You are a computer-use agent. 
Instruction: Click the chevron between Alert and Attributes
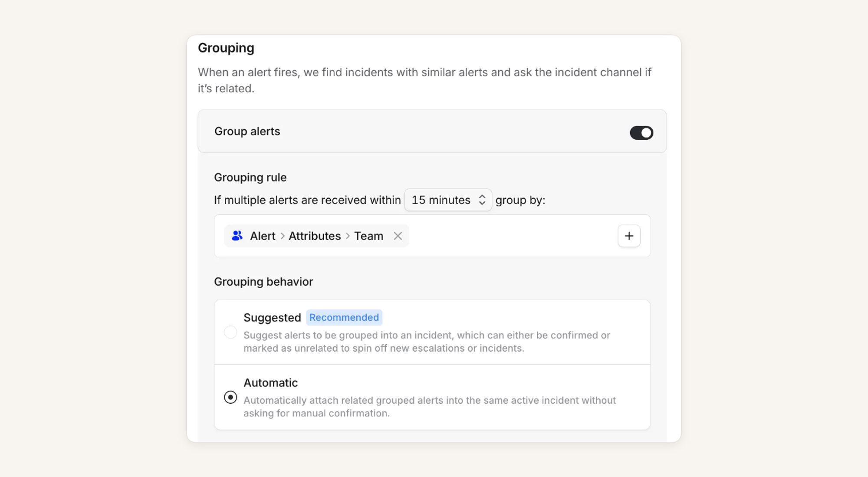[283, 236]
